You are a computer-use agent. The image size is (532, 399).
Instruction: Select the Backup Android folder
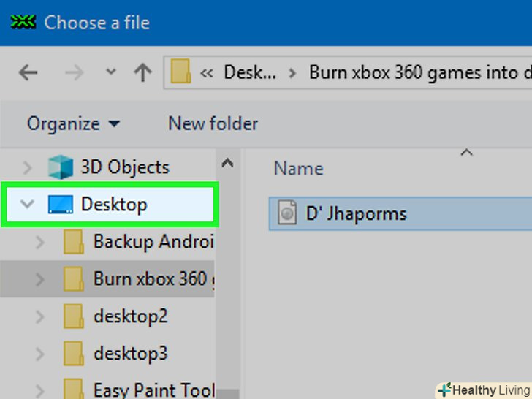coord(153,242)
